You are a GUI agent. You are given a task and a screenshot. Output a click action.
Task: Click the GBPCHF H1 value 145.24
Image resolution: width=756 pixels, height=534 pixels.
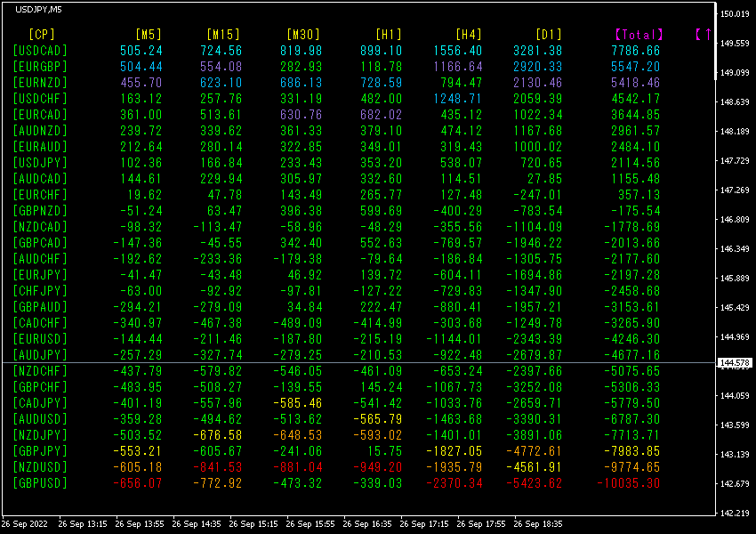(x=382, y=387)
